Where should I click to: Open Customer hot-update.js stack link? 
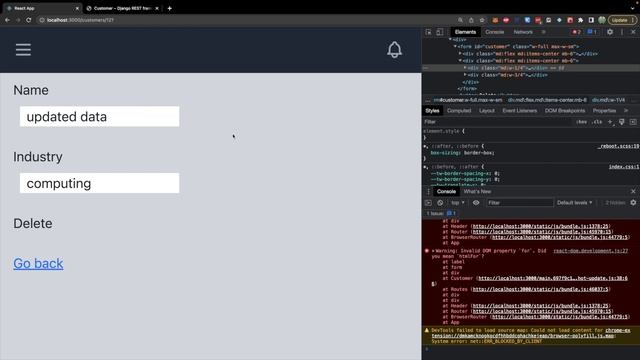(553, 278)
